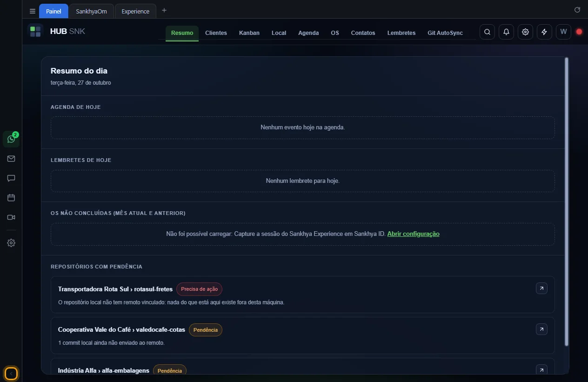This screenshot has width=588, height=382.
Task: Select the Resumo navigation tab
Action: tap(182, 33)
